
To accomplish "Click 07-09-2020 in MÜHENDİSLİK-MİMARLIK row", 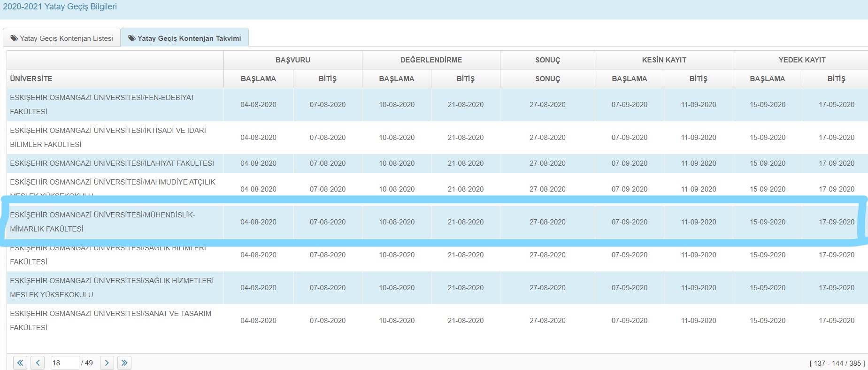I will coord(630,222).
